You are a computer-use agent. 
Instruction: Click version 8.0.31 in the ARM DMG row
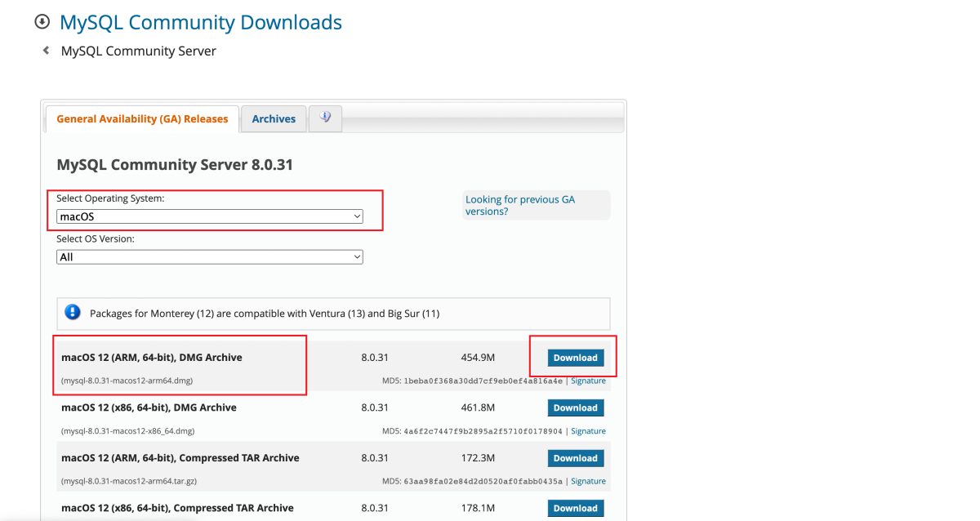pyautogui.click(x=375, y=358)
